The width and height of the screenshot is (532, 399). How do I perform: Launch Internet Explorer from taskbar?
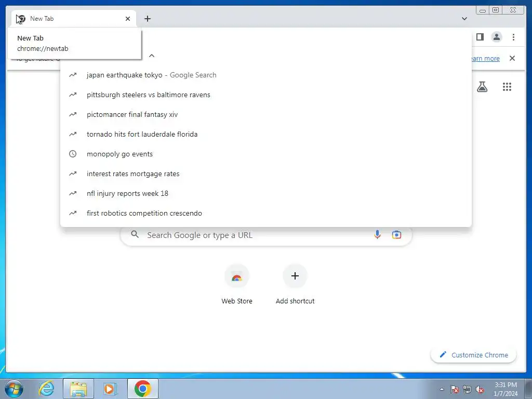point(46,389)
